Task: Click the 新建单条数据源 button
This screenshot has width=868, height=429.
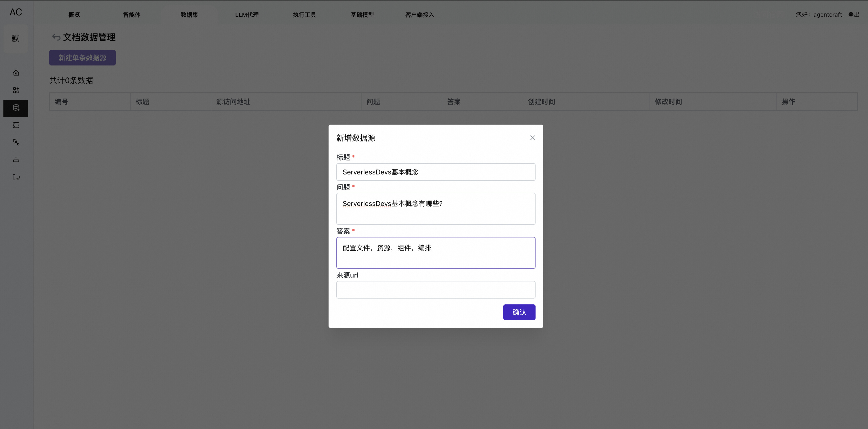Action: coord(83,58)
